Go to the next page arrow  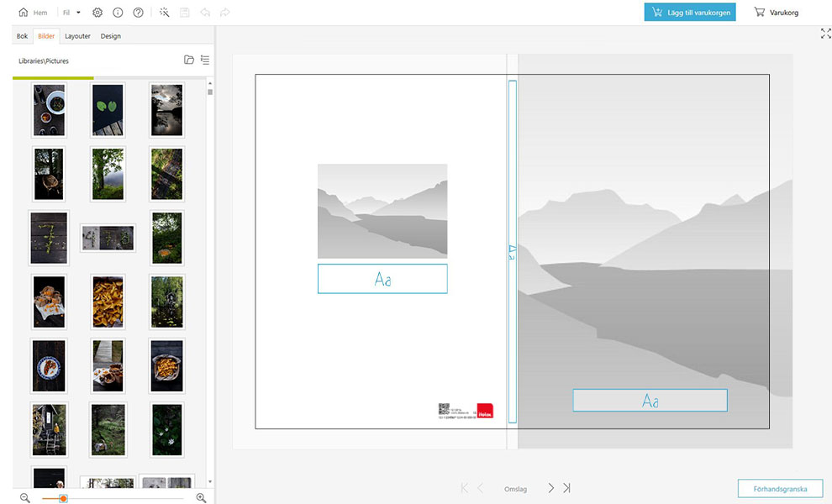551,488
